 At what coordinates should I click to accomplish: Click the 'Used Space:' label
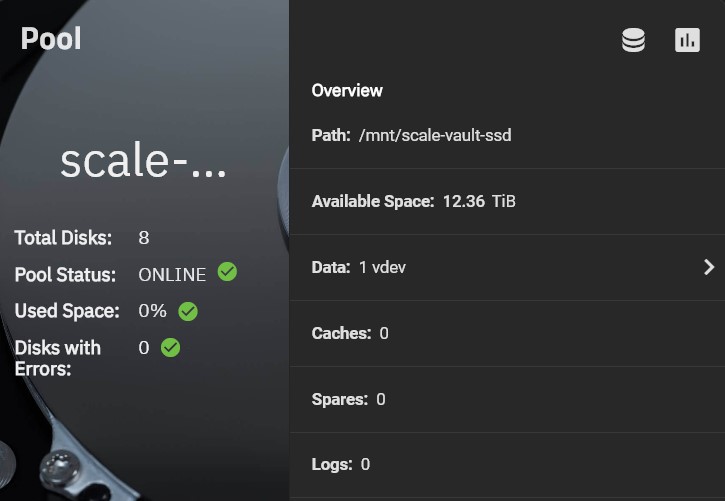[x=67, y=311]
